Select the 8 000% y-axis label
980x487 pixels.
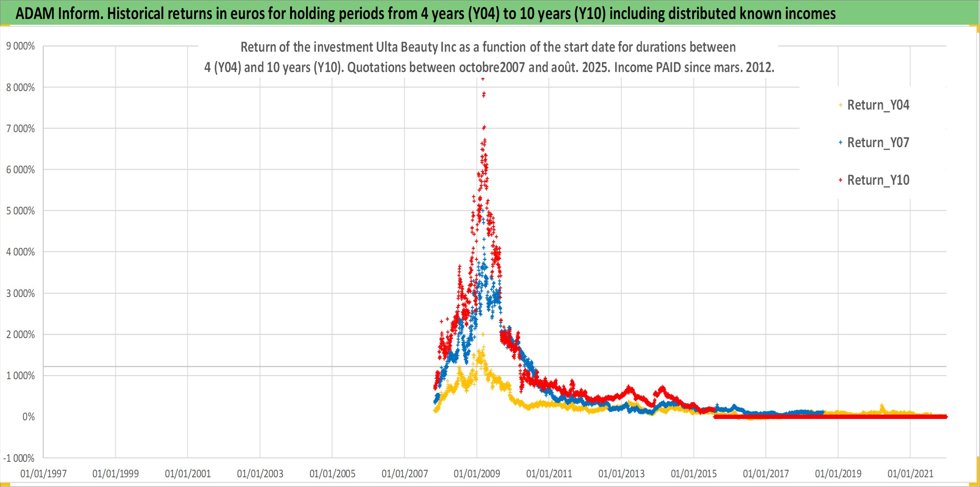pyautogui.click(x=20, y=88)
